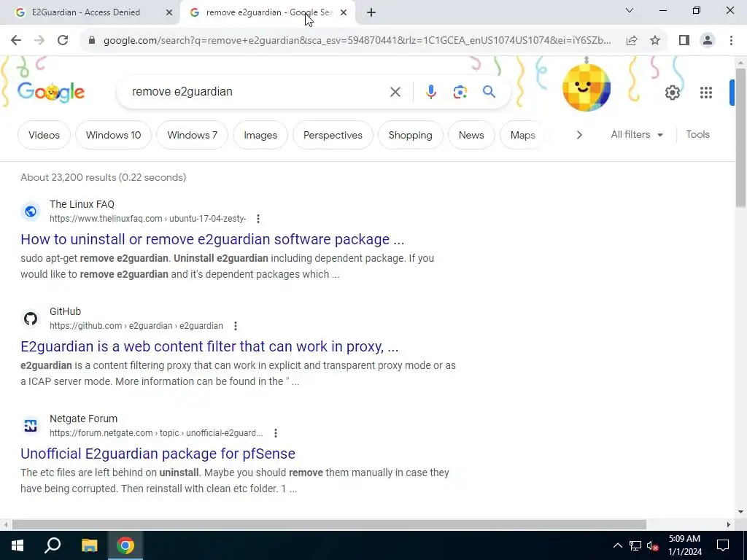Show hidden system tray icons
747x560 pixels.
(x=617, y=545)
